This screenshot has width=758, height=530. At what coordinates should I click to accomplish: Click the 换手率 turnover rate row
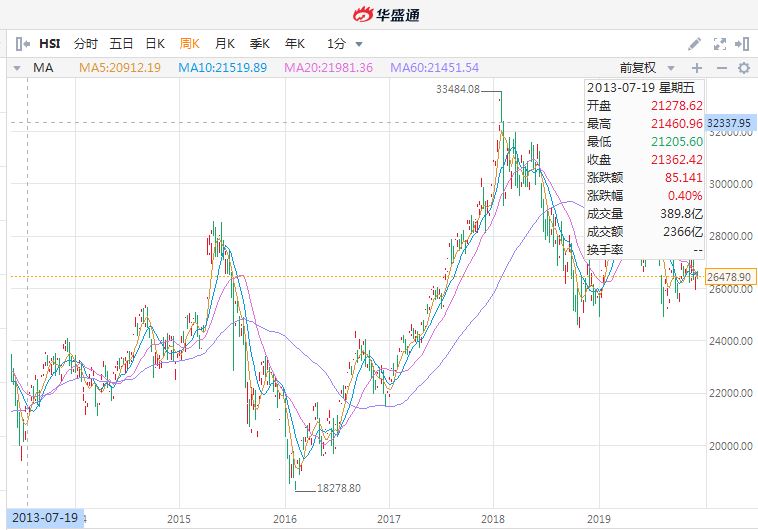tap(644, 250)
